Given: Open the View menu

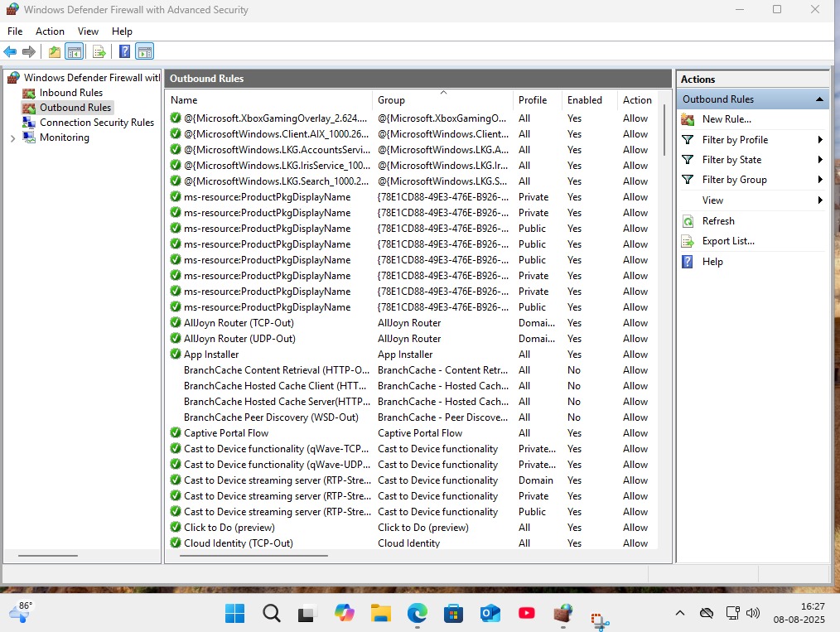Looking at the screenshot, I should (x=88, y=31).
